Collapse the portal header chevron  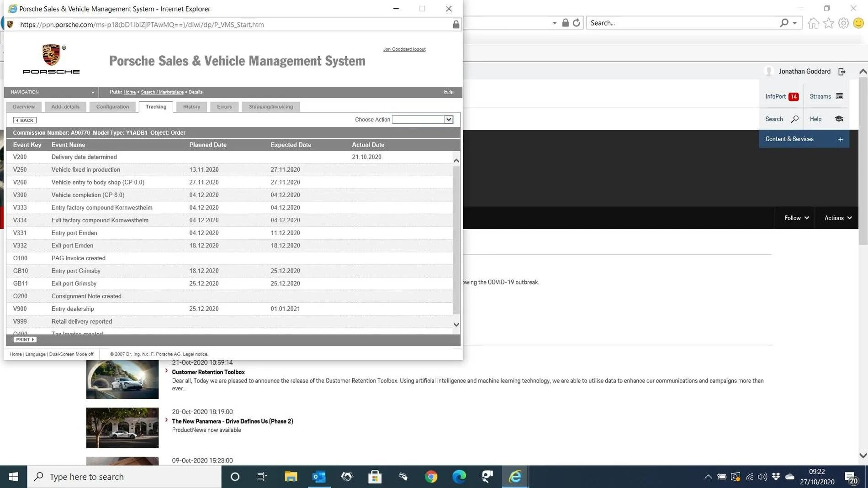click(x=863, y=72)
